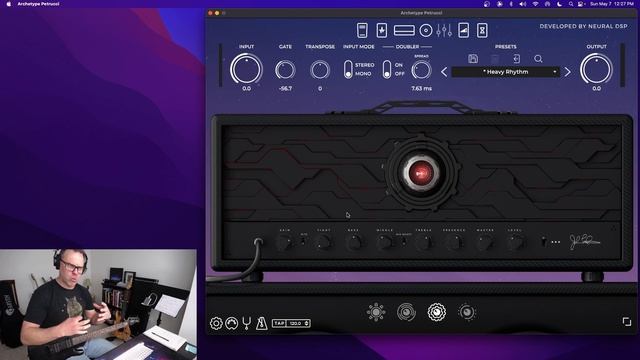Click the tempo stepper arrows
Screen dimensions: 640x360
307,323
